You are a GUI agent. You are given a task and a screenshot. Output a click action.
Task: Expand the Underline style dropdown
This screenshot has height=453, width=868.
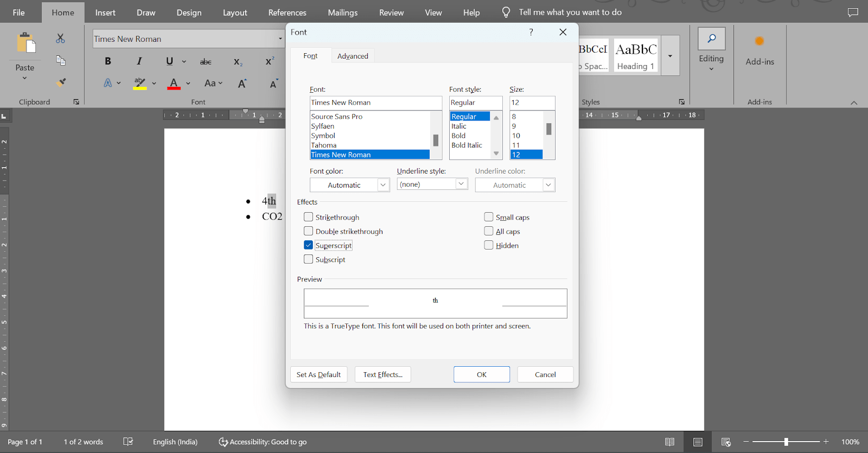[461, 184]
